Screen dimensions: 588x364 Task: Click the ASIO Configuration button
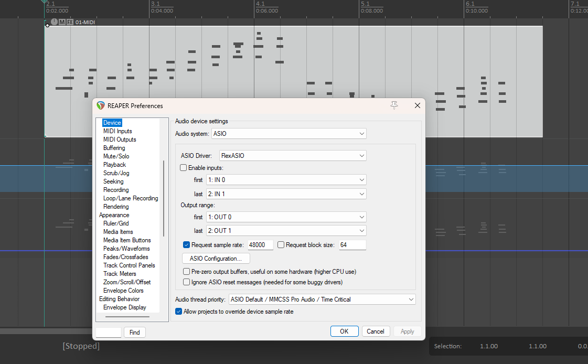click(216, 259)
